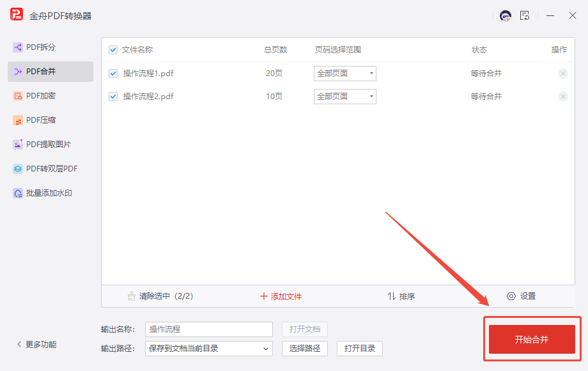Screen dimensions: 588x371
Task: Open 设置 label in bottom bar
Action: tap(528, 296)
